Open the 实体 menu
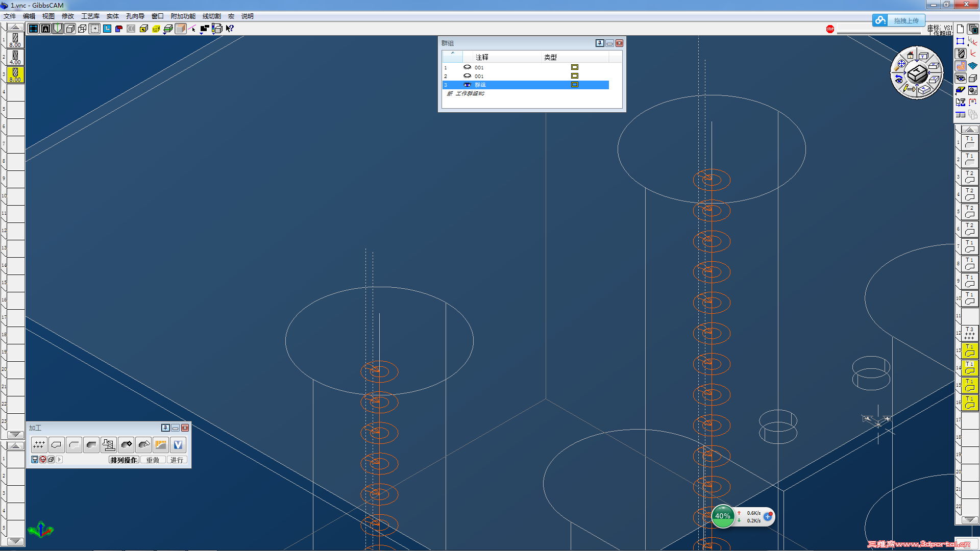 112,16
